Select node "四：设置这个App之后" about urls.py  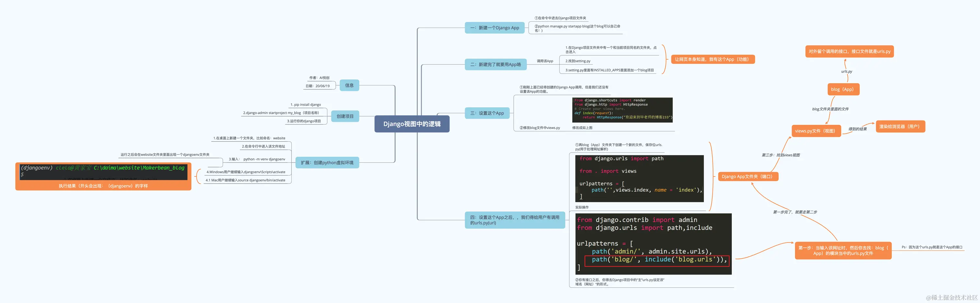(x=515, y=220)
